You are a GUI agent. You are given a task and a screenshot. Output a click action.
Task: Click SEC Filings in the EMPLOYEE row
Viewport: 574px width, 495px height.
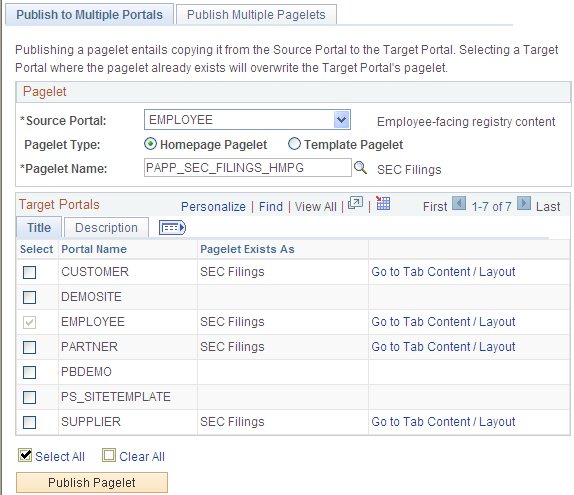[x=232, y=321]
